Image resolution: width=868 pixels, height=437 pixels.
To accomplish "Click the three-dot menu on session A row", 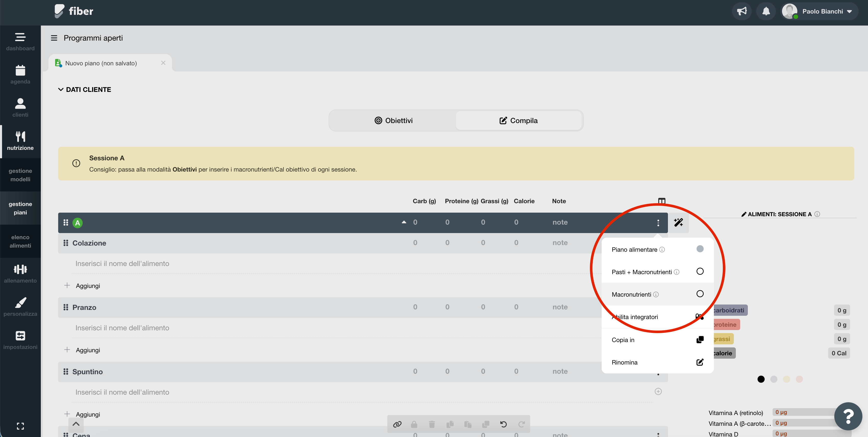I will 658,223.
